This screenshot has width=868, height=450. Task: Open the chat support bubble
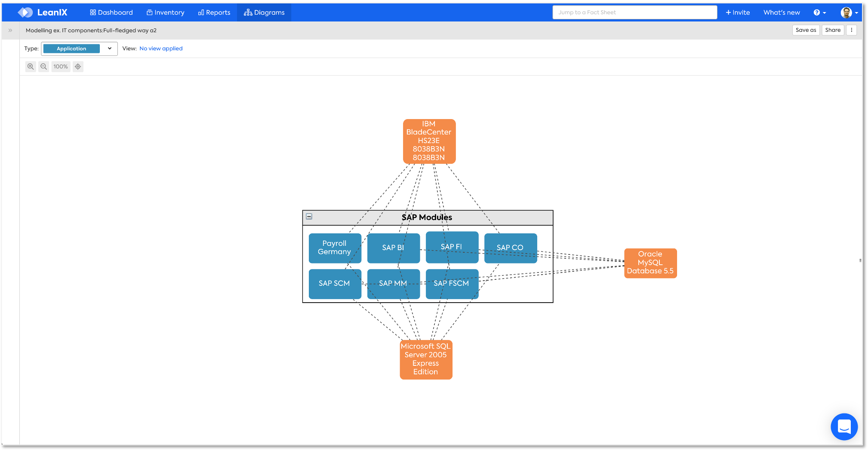coord(844,426)
